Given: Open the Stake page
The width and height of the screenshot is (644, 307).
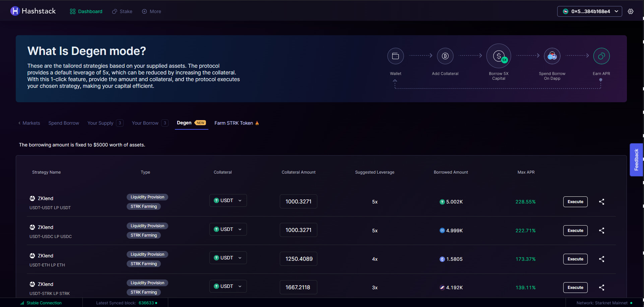Looking at the screenshot, I should (x=122, y=11).
